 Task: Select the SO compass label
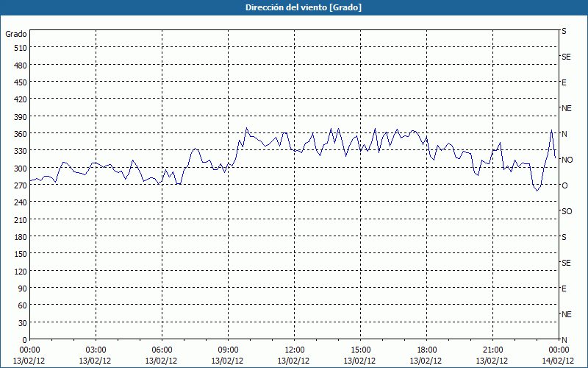coord(567,211)
